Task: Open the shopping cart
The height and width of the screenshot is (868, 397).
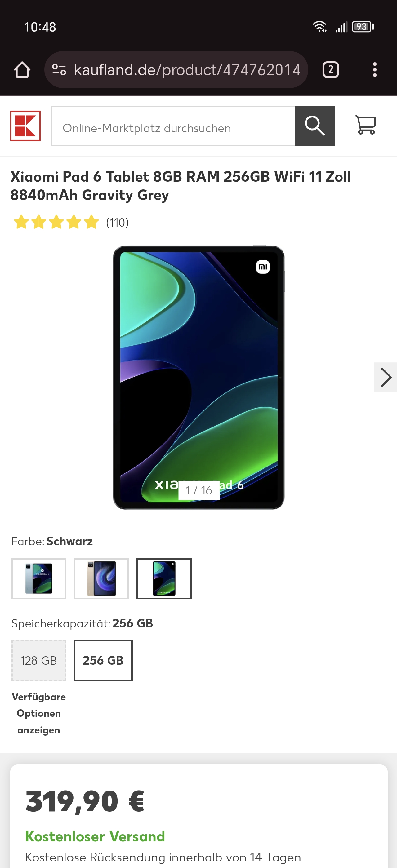Action: coord(366,125)
